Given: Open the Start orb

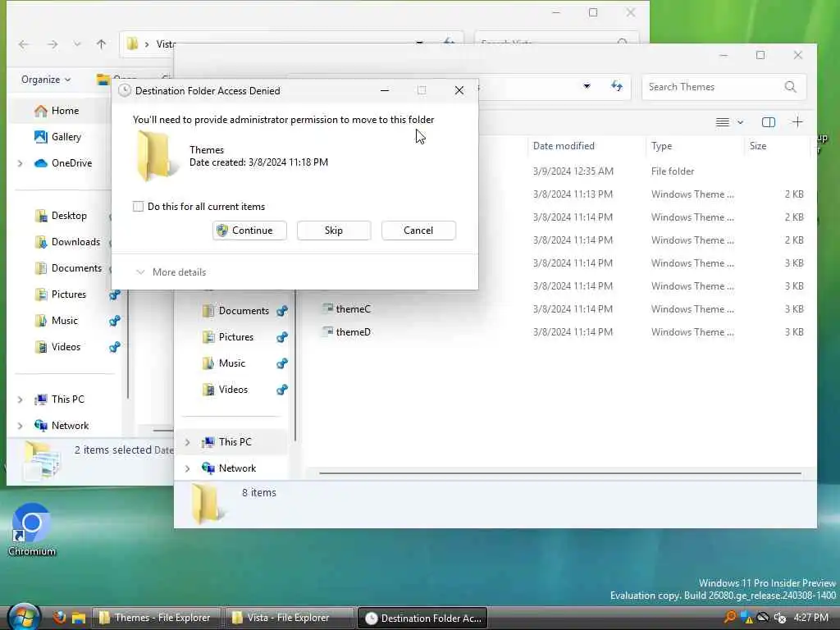Looking at the screenshot, I should [22, 617].
